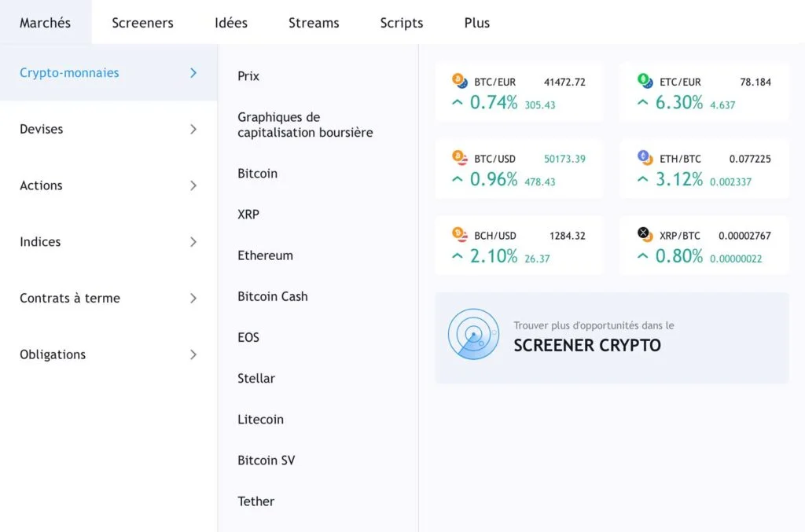The image size is (805, 532).
Task: Switch to the Scripts menu item
Action: click(x=401, y=23)
